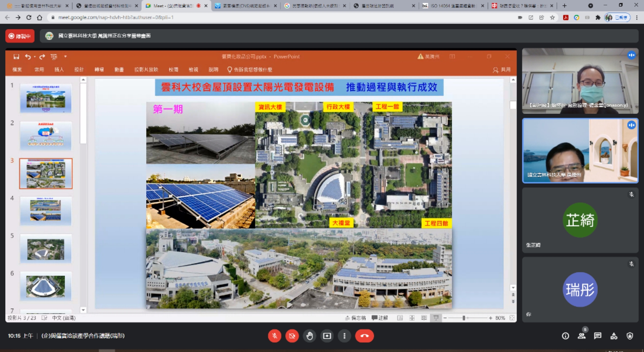Open more options three-dot menu
644x352 pixels.
coord(344,336)
